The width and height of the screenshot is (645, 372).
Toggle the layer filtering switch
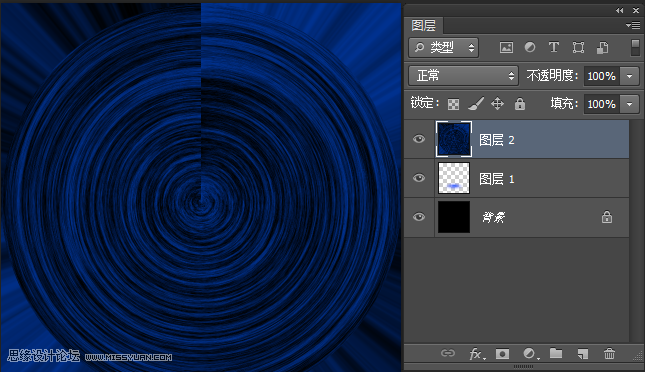point(635,48)
